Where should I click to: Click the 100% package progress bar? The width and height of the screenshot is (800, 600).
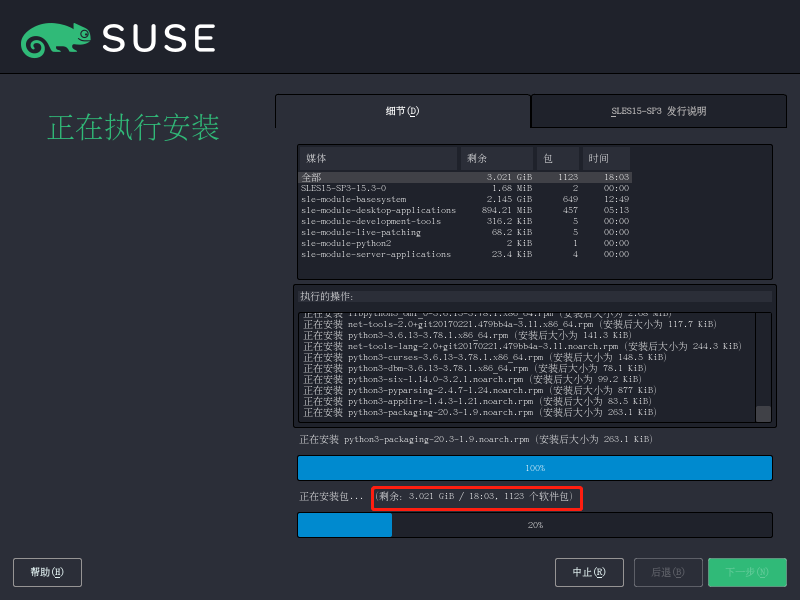coord(535,467)
